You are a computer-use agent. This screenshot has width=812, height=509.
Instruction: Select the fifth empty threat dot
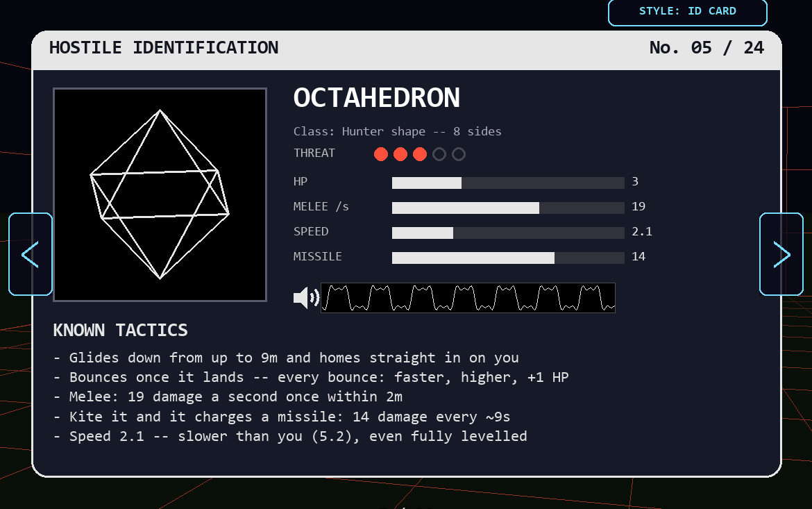pyautogui.click(x=459, y=154)
